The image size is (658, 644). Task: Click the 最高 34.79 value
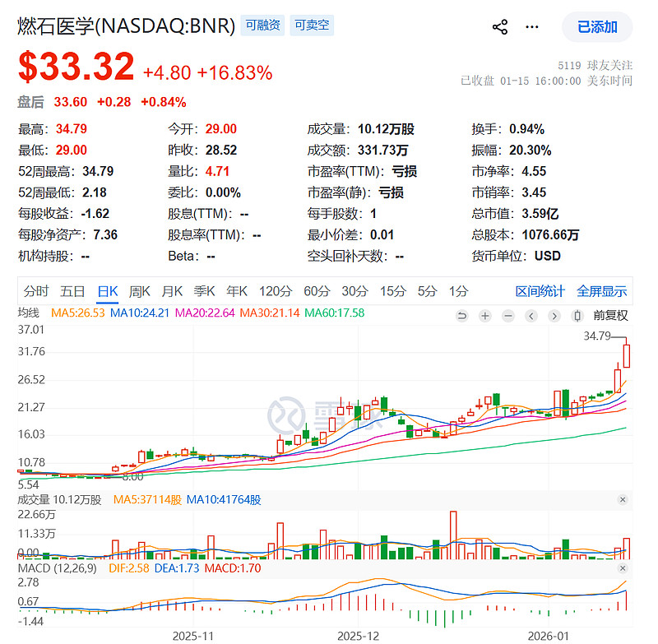pyautogui.click(x=72, y=129)
